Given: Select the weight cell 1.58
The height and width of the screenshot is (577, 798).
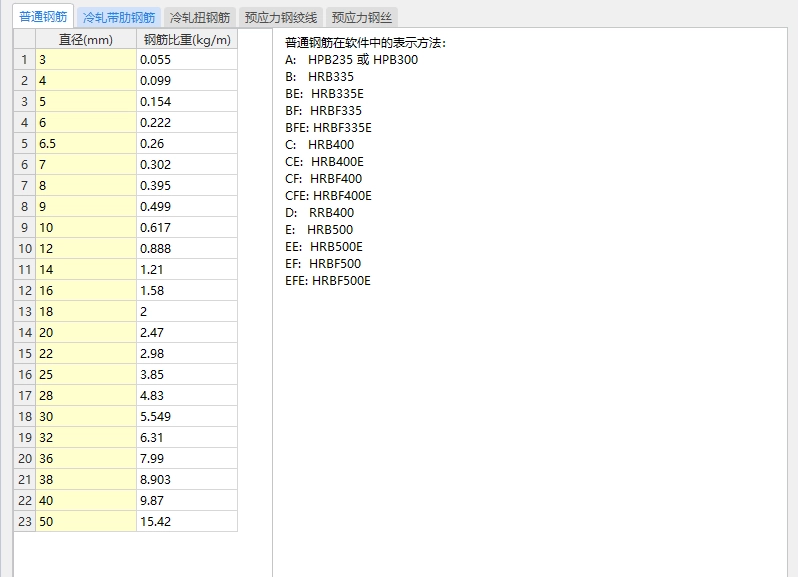Looking at the screenshot, I should [187, 291].
